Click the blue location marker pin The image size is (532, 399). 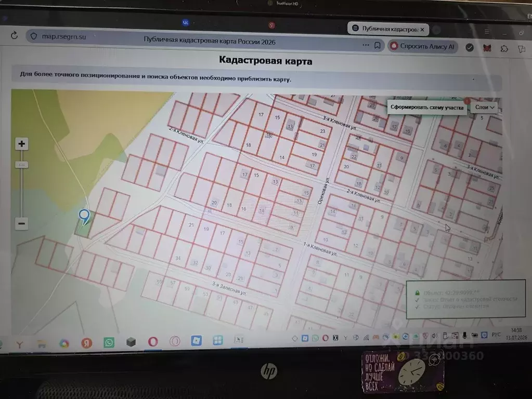84,217
